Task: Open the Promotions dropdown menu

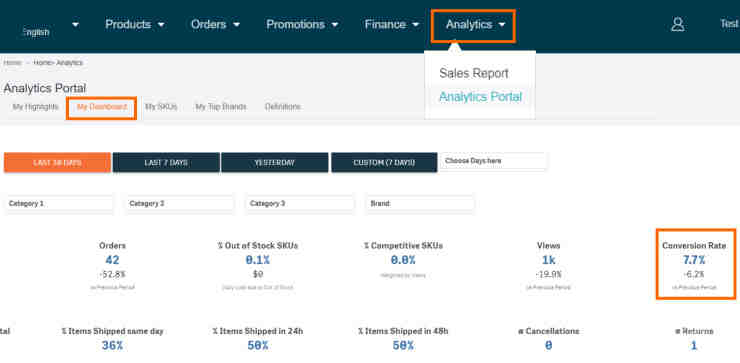Action: tap(302, 25)
